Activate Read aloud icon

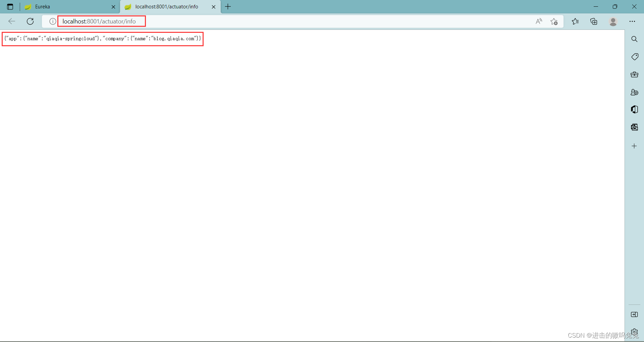tap(539, 21)
